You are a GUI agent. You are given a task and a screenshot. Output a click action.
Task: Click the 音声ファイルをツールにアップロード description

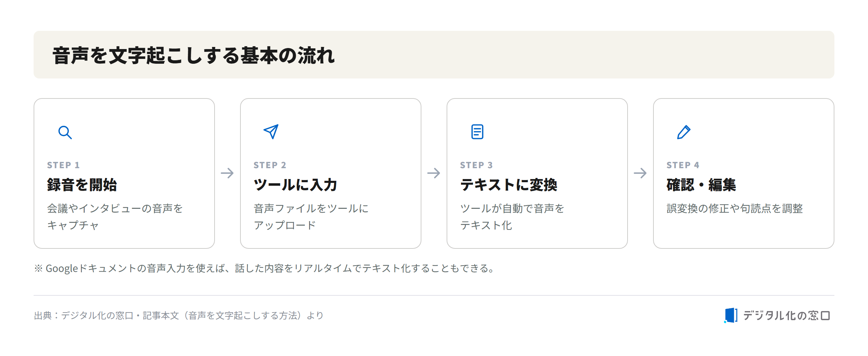click(x=311, y=217)
